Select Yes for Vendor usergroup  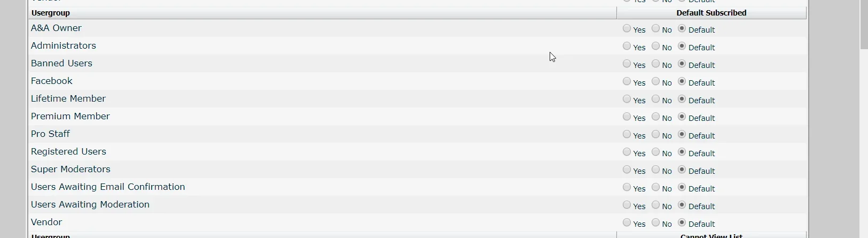(x=627, y=222)
